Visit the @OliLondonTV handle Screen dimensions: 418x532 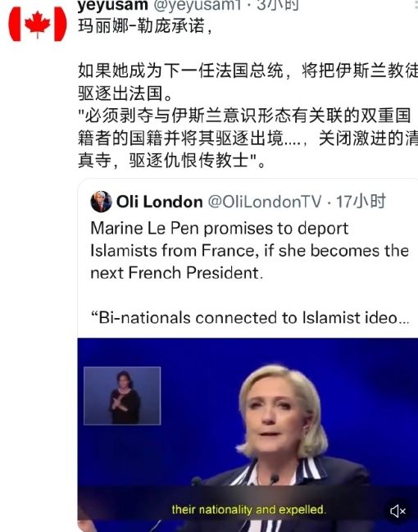point(264,202)
